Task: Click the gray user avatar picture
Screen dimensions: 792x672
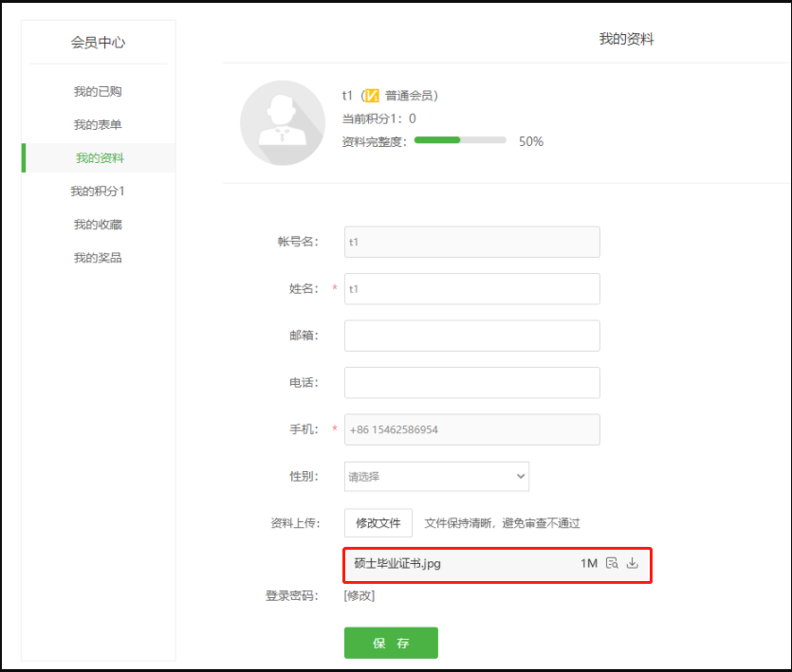Action: click(x=283, y=123)
